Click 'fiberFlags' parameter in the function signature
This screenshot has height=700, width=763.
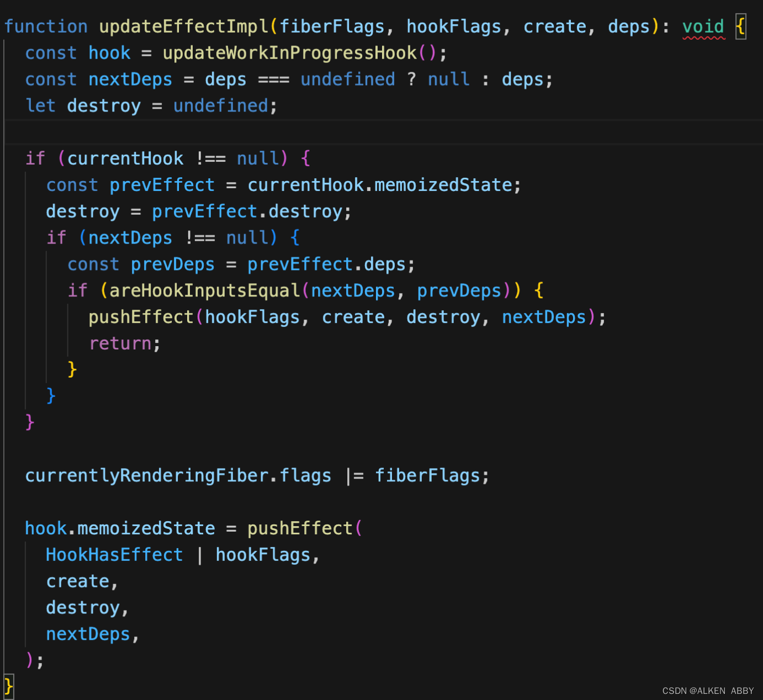tap(332, 26)
